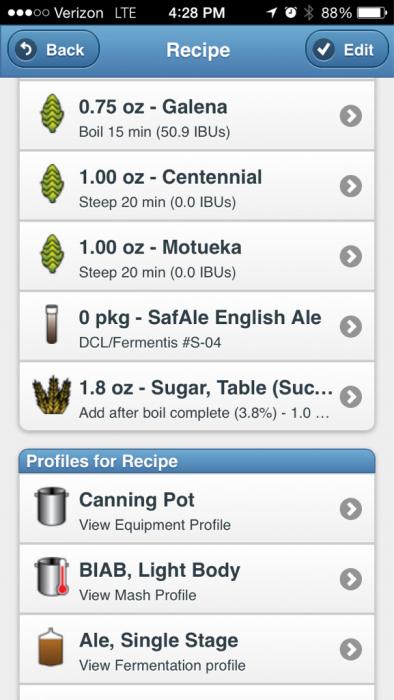The image size is (394, 700).
Task: Tap the Centennial hop cone icon
Action: click(52, 183)
